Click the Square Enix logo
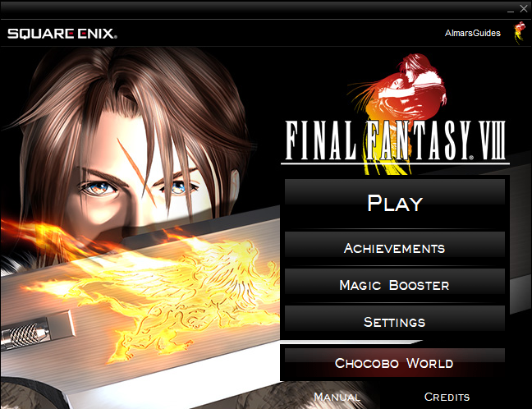This screenshot has height=409, width=532. 62,34
